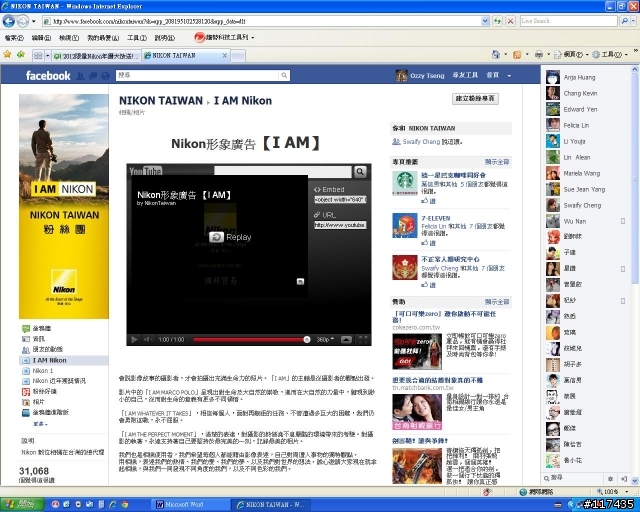Open the Favorites star icon
The width and height of the screenshot is (640, 512).
7,54
